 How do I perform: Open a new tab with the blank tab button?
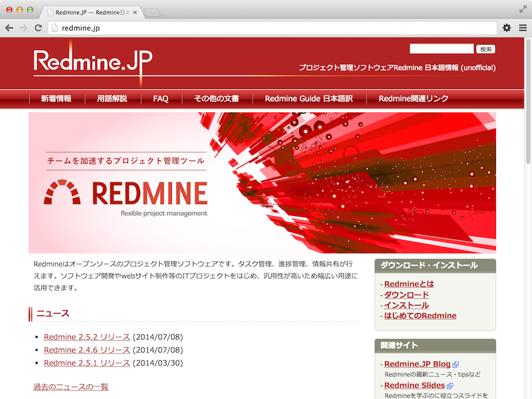tap(152, 13)
